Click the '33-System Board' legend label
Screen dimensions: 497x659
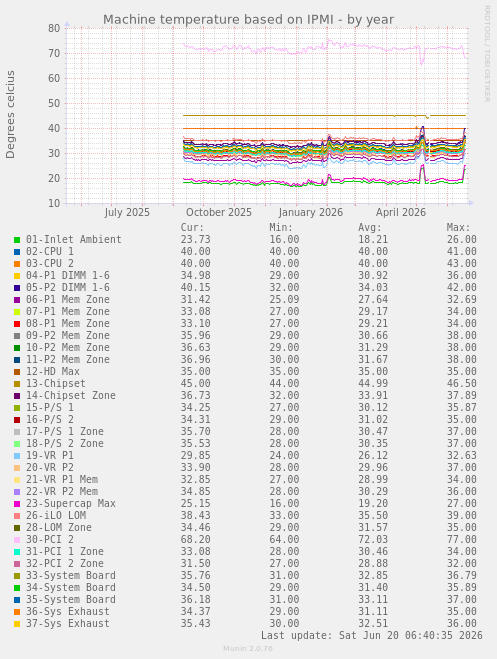(71, 575)
